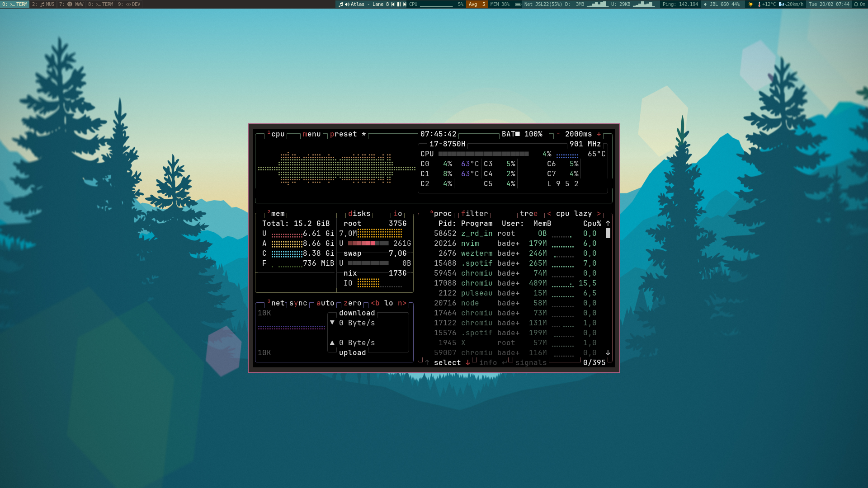Switch to the next network interface, n>
This screenshot has height=488, width=868.
(402, 303)
